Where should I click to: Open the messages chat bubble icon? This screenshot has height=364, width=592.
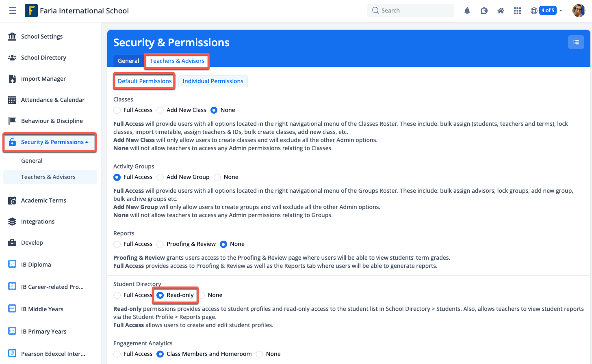click(484, 11)
